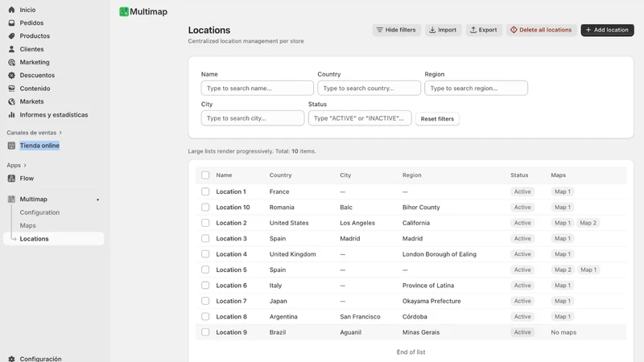Click the 'Romania' country cell
The height and width of the screenshot is (362, 644).
282,208
